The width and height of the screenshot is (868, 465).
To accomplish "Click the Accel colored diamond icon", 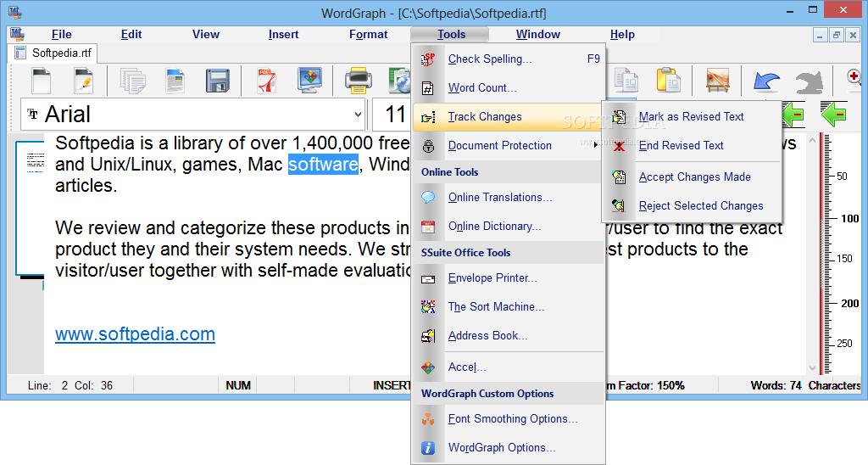I will [x=428, y=367].
